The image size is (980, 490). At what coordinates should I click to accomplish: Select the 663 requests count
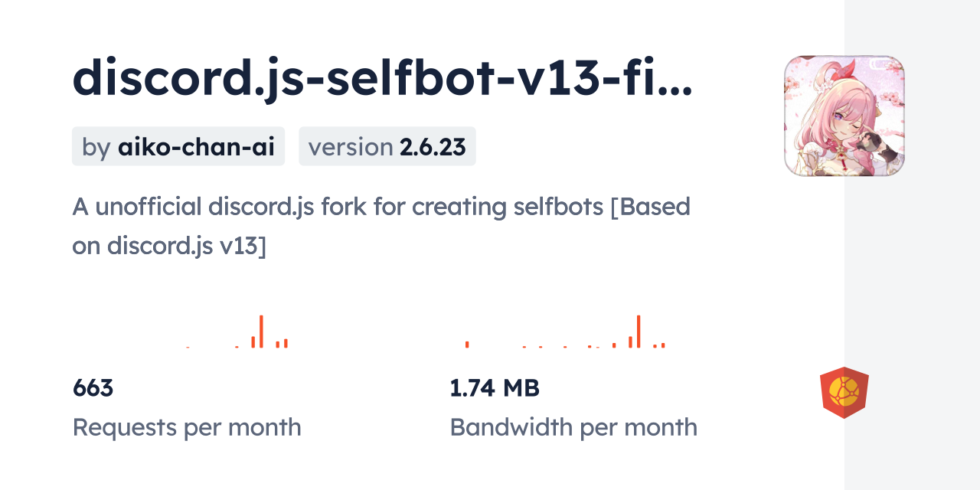tap(93, 388)
